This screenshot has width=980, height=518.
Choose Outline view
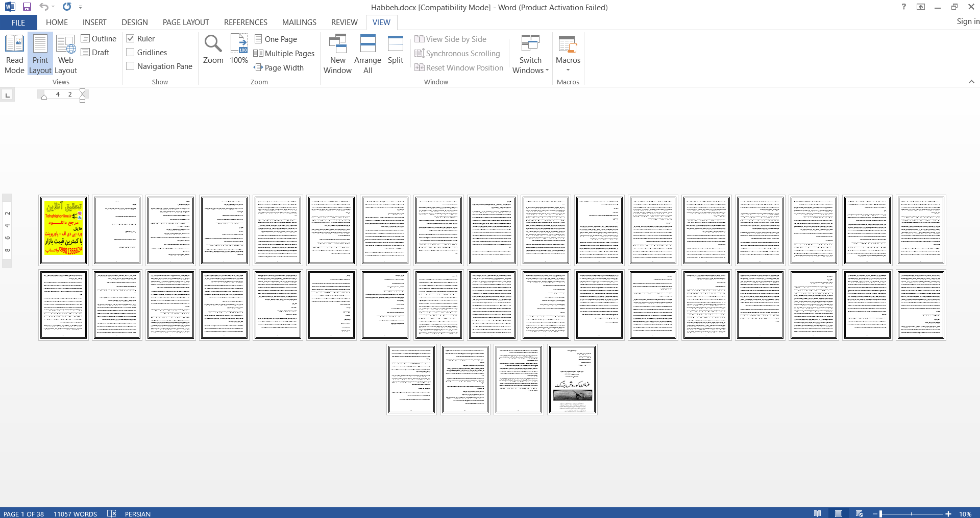[99, 39]
